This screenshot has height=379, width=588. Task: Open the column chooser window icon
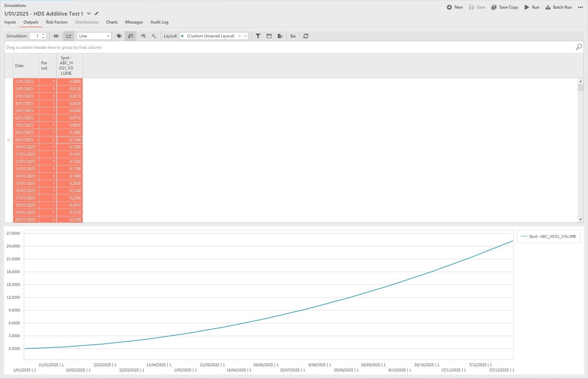pyautogui.click(x=269, y=36)
